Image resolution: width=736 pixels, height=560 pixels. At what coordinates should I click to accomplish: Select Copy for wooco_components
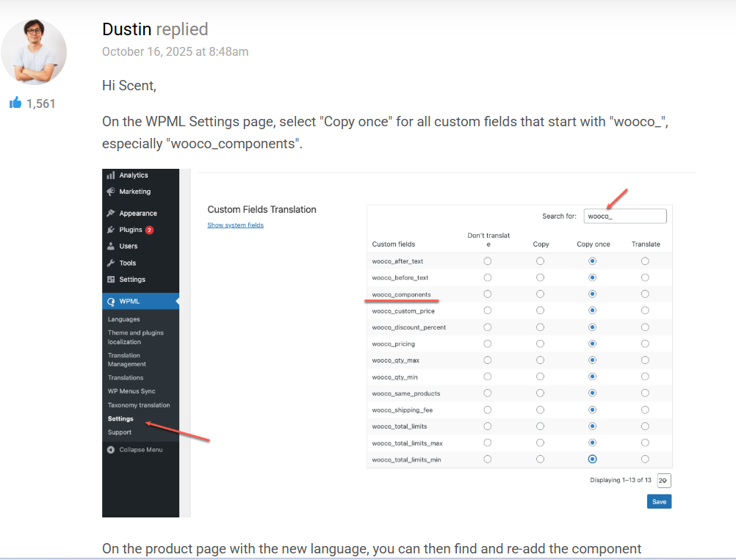coord(541,294)
